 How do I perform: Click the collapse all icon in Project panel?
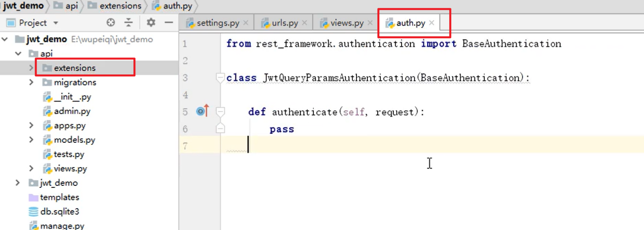[x=128, y=23]
